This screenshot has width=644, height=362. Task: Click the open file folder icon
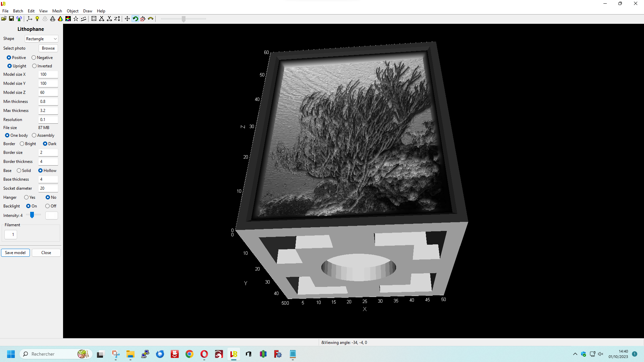(4, 19)
